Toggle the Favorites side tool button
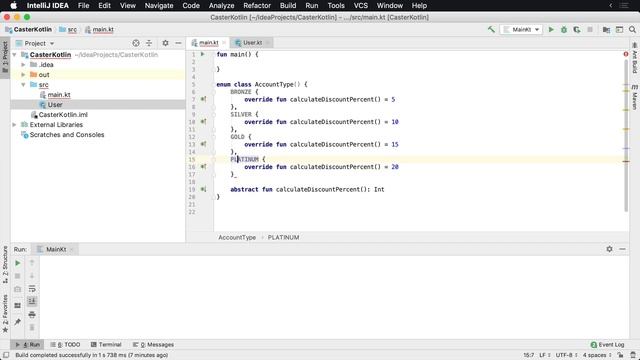The height and width of the screenshot is (360, 640). tap(5, 313)
